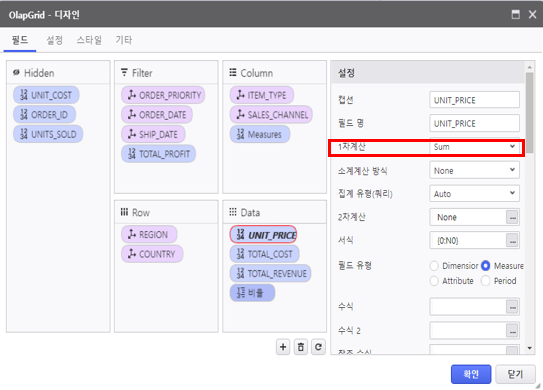This screenshot has height=390, width=543.
Task: Click the delete field trash icon
Action: click(x=301, y=347)
